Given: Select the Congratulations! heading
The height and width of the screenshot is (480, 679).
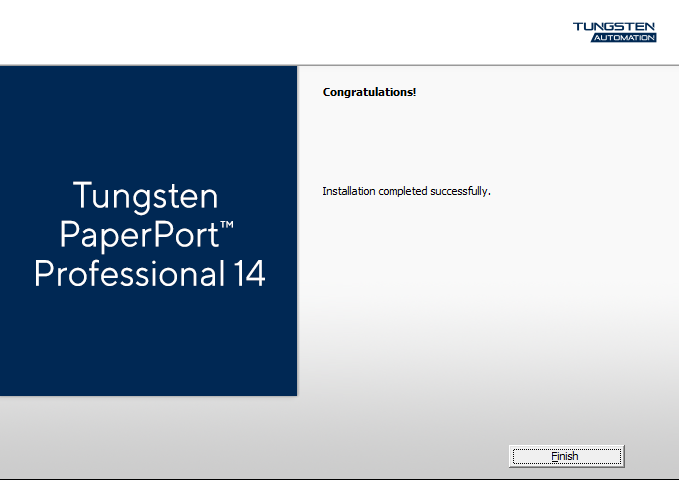Looking at the screenshot, I should (x=369, y=92).
